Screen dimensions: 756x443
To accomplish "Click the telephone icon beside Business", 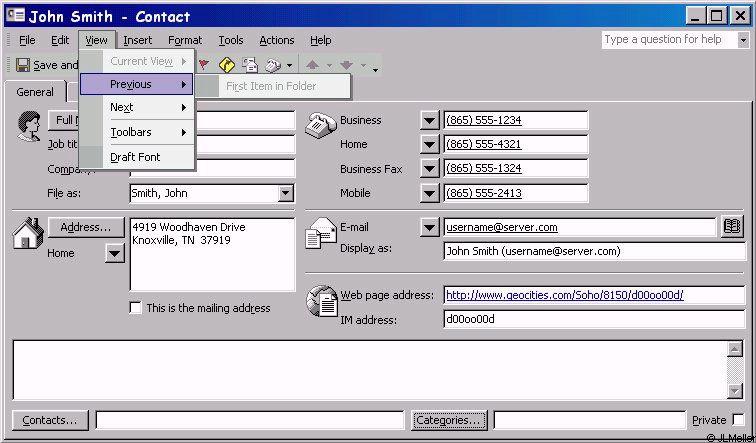I will [321, 125].
